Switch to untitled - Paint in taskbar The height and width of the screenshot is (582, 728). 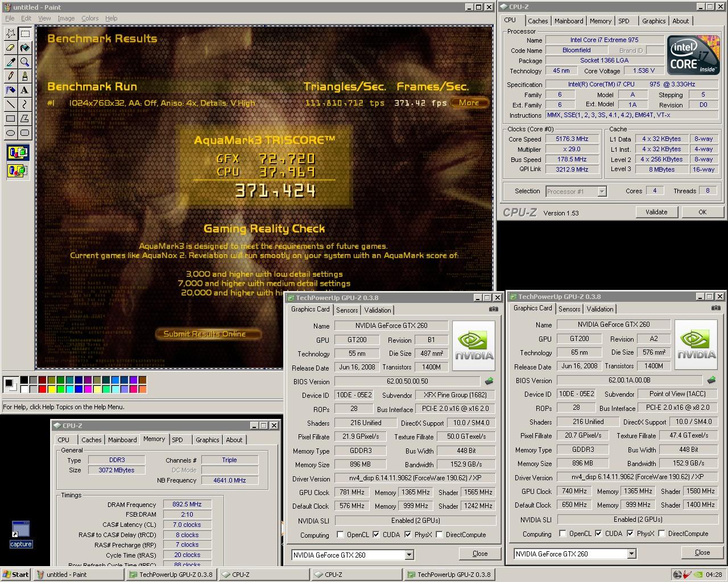click(78, 575)
